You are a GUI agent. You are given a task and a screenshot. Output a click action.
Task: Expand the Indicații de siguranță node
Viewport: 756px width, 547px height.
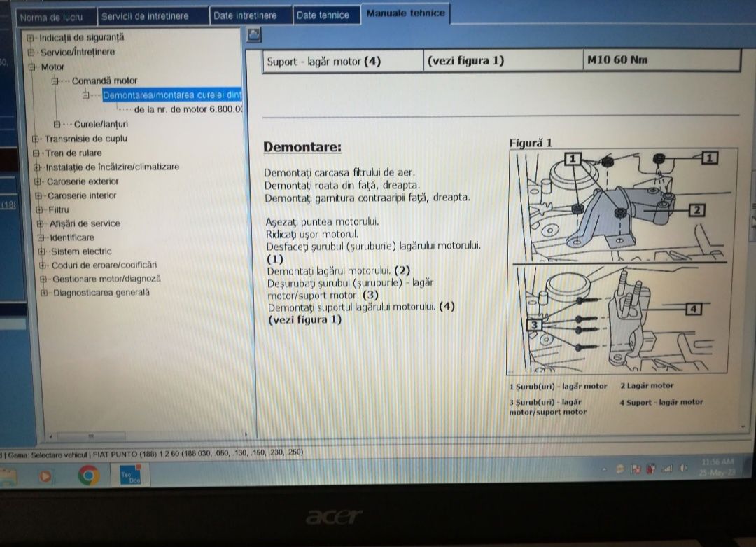click(x=30, y=38)
